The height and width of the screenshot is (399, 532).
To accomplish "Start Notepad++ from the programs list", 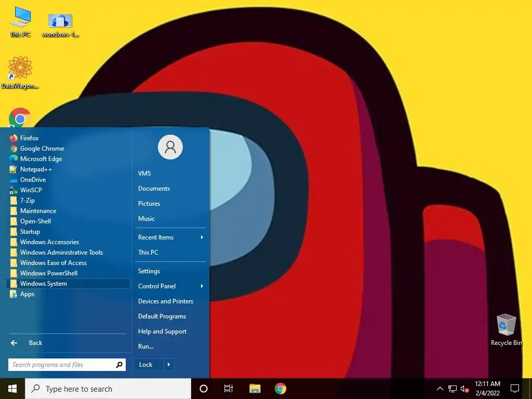I will [68, 169].
